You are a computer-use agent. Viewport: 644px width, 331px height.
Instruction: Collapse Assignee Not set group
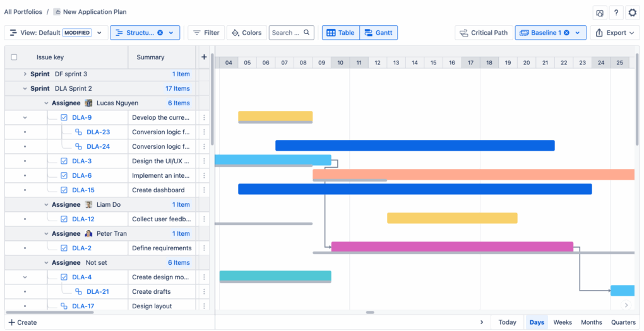pyautogui.click(x=47, y=262)
